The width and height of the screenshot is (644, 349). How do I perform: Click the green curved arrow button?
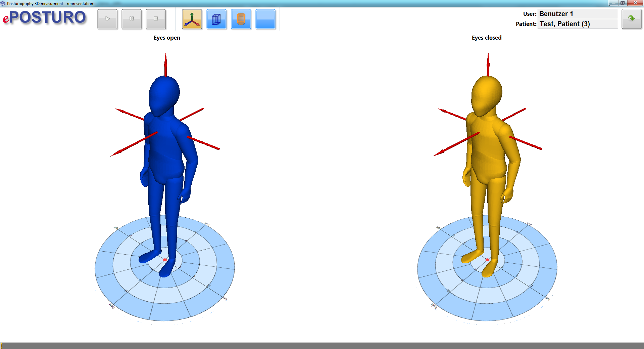point(631,19)
